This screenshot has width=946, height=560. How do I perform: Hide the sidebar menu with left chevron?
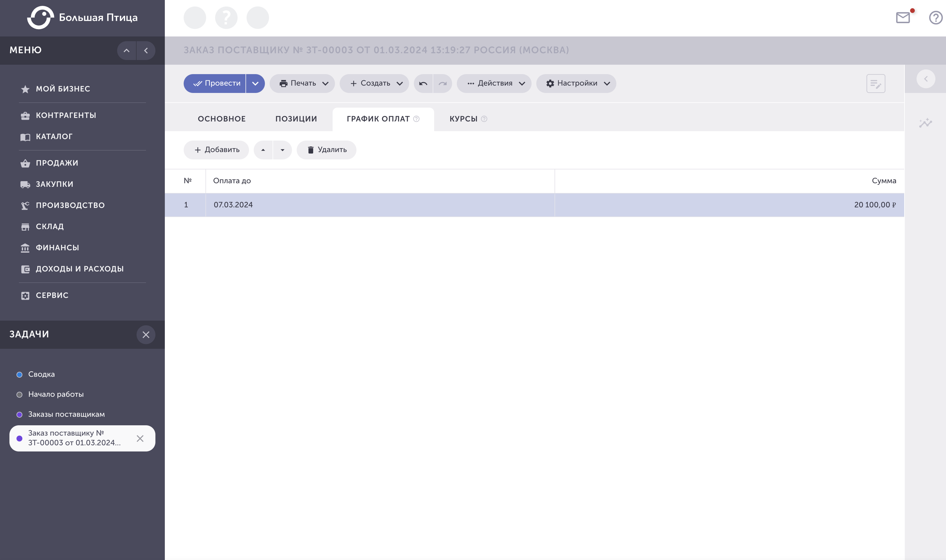click(x=146, y=51)
